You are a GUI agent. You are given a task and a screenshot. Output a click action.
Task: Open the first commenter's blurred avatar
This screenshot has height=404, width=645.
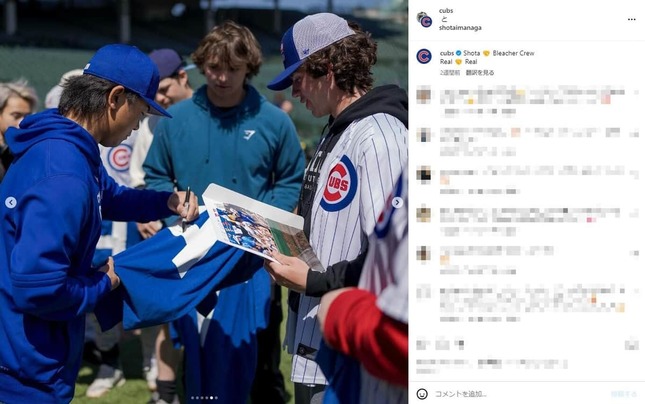[423, 95]
